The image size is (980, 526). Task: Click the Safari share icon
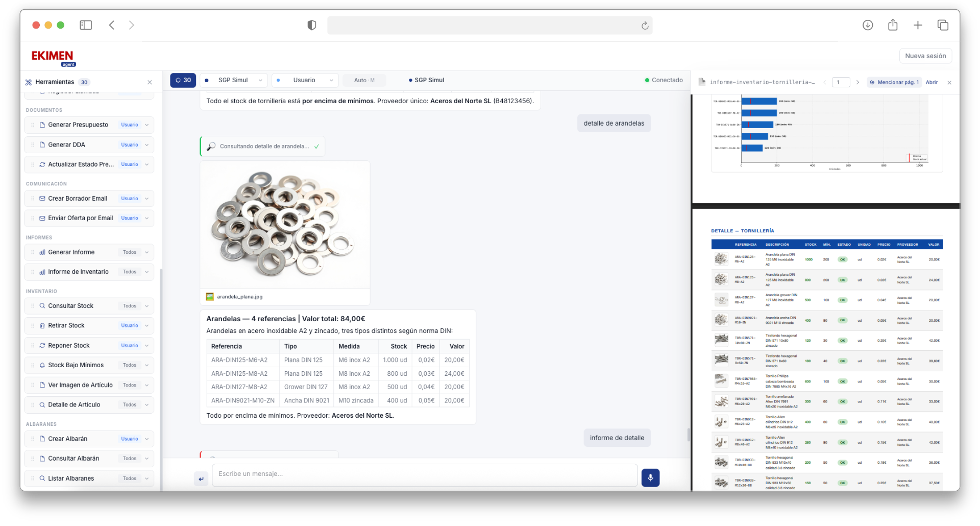892,25
